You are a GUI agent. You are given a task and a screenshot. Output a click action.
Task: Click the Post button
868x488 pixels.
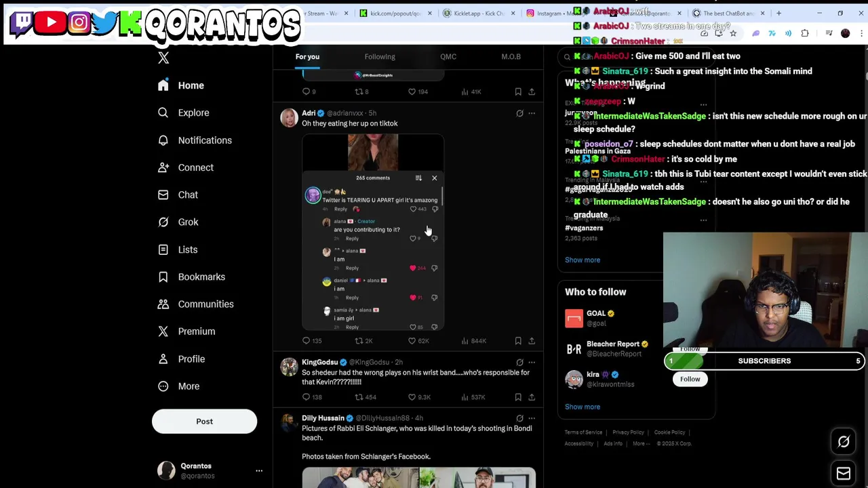tap(204, 422)
